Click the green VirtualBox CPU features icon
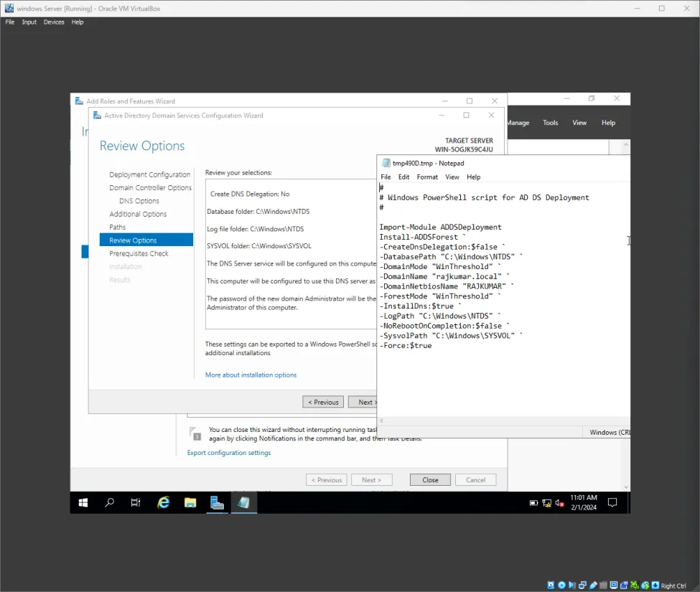700x592 pixels. [635, 585]
